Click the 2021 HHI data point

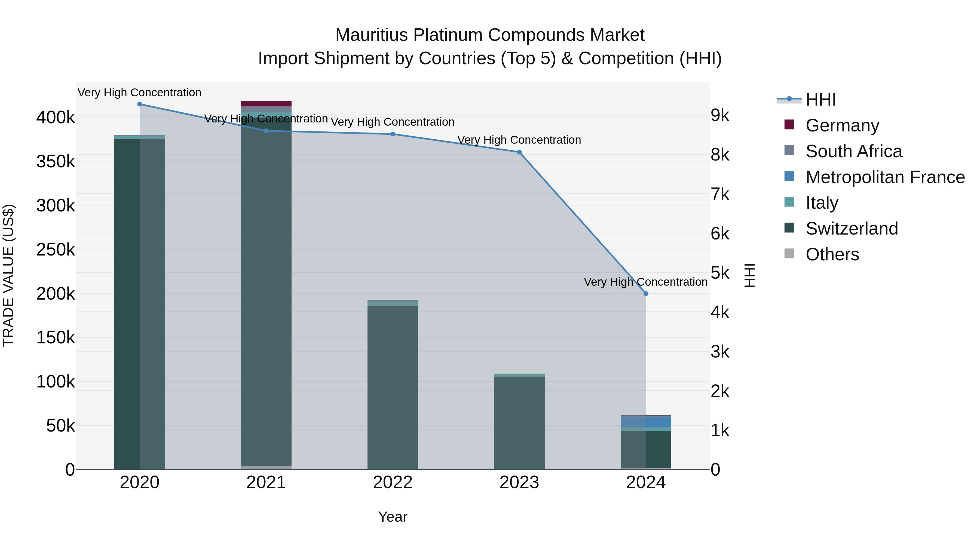(266, 131)
